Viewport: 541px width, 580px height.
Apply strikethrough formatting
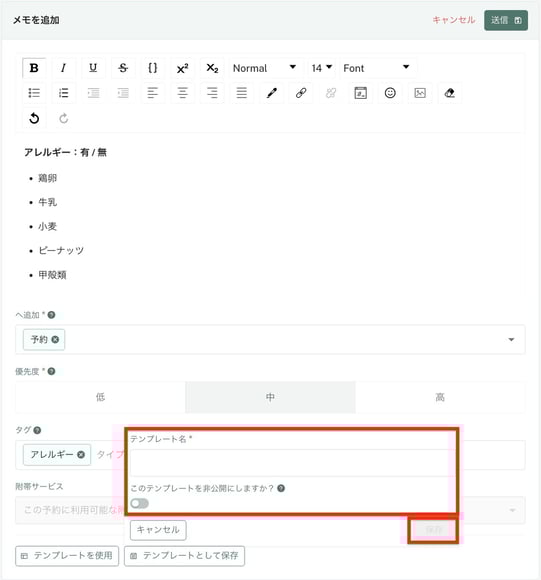tap(123, 68)
